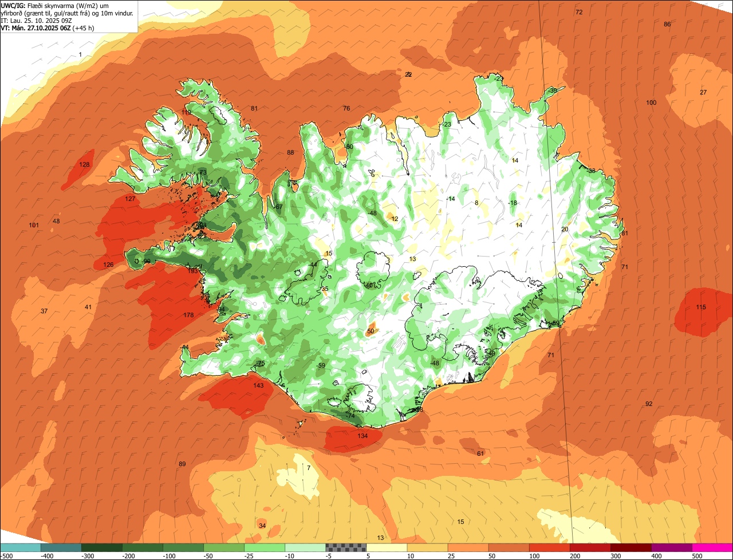The height and width of the screenshot is (560, 733).
Task: Select the dark maroon 300 to 400 swatch
Action: pos(631,547)
